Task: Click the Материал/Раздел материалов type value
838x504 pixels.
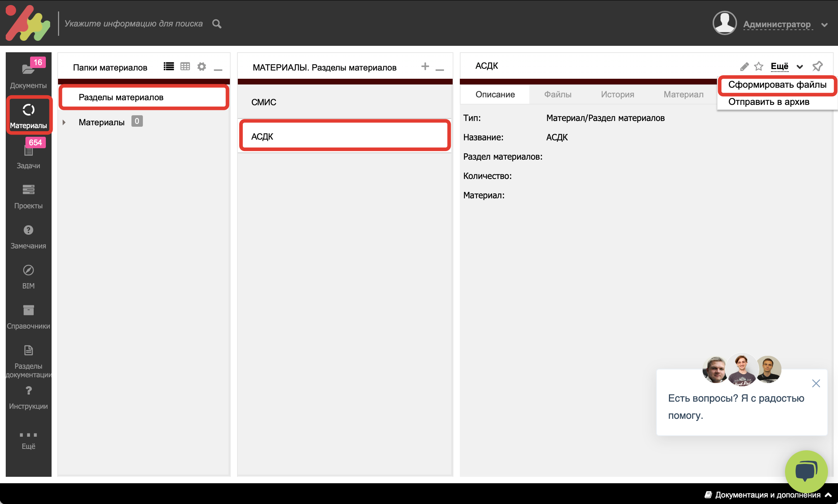Action: (x=605, y=118)
